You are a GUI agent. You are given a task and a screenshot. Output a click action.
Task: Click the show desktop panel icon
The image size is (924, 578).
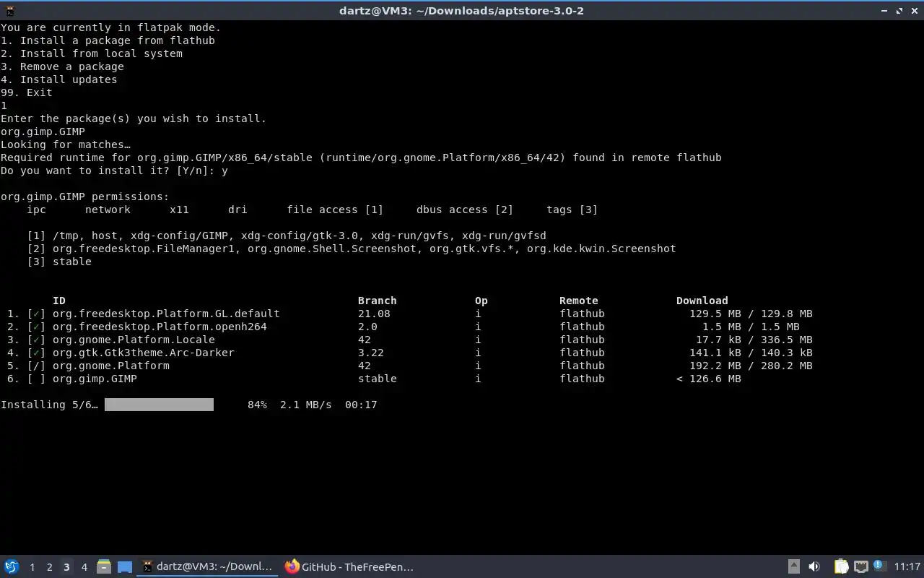pos(125,566)
